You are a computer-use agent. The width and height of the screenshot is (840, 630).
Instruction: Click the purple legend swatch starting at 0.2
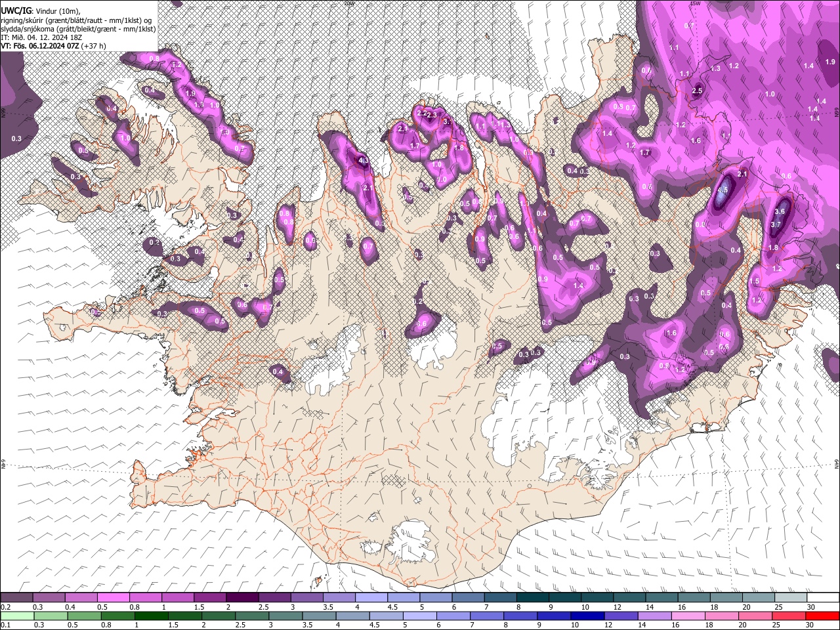[16, 598]
